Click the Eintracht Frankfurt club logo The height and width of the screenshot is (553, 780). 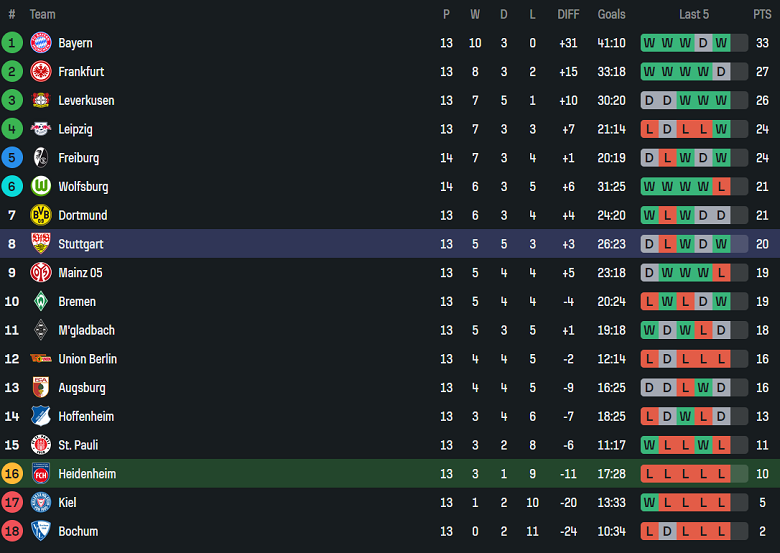pyautogui.click(x=40, y=72)
